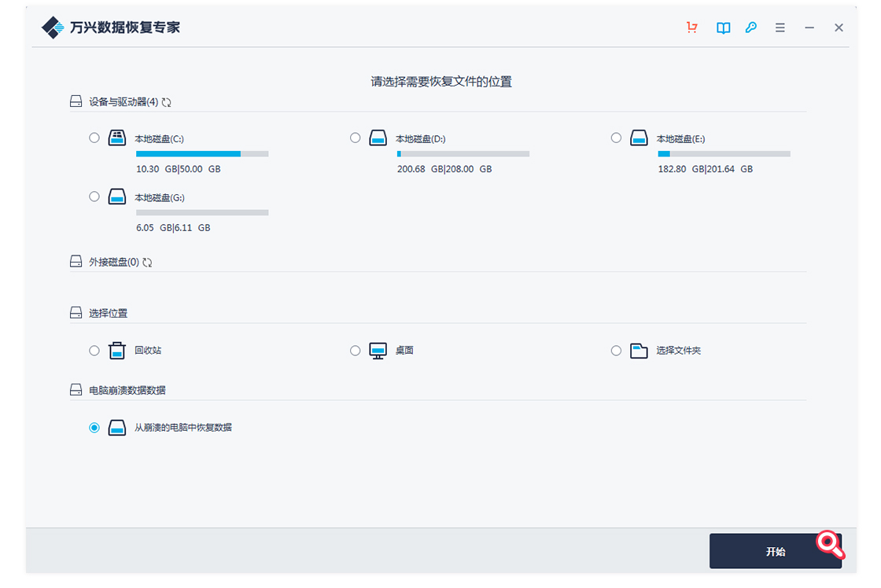The height and width of the screenshot is (588, 881).
Task: Click the 选择位置 section disk icon
Action: click(76, 312)
